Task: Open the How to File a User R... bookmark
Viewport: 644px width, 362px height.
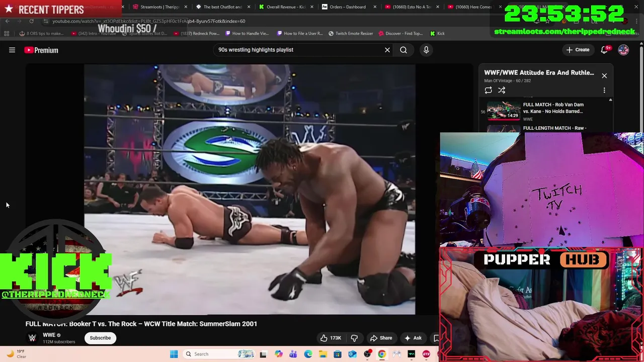Action: click(x=300, y=34)
